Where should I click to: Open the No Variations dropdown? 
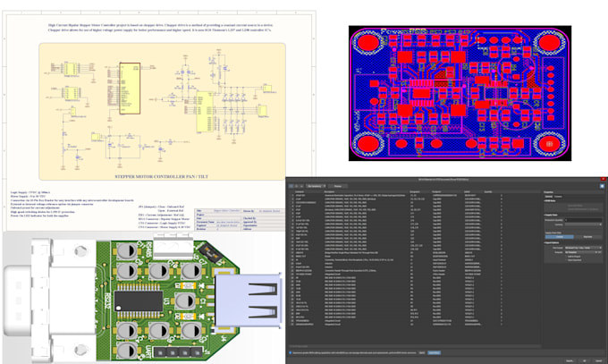pos(316,186)
